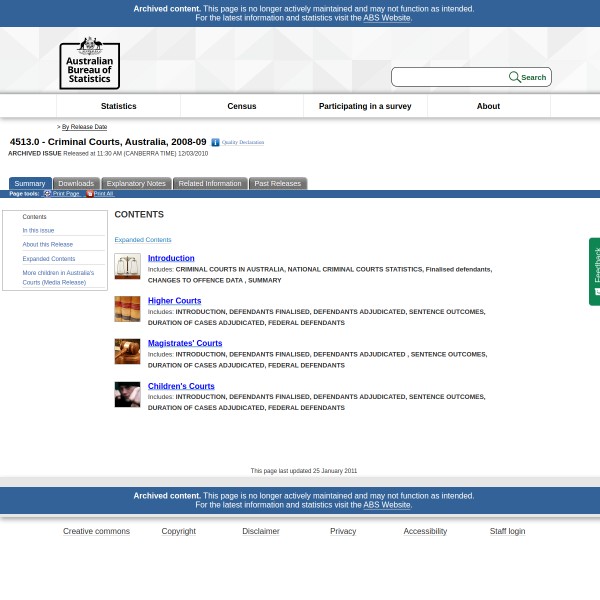Switch to the Explanatory Notes tab
600x600 pixels.
click(x=136, y=184)
